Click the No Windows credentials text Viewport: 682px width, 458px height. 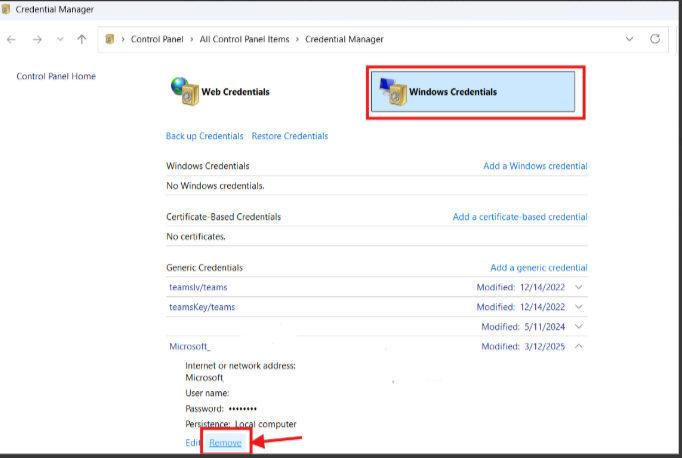point(215,186)
